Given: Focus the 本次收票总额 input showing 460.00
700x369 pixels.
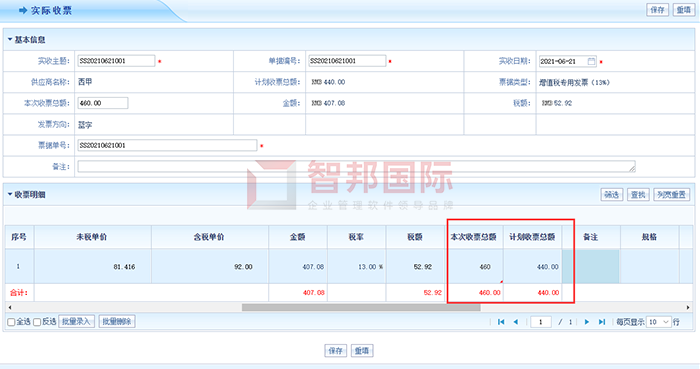Looking at the screenshot, I should click(103, 103).
